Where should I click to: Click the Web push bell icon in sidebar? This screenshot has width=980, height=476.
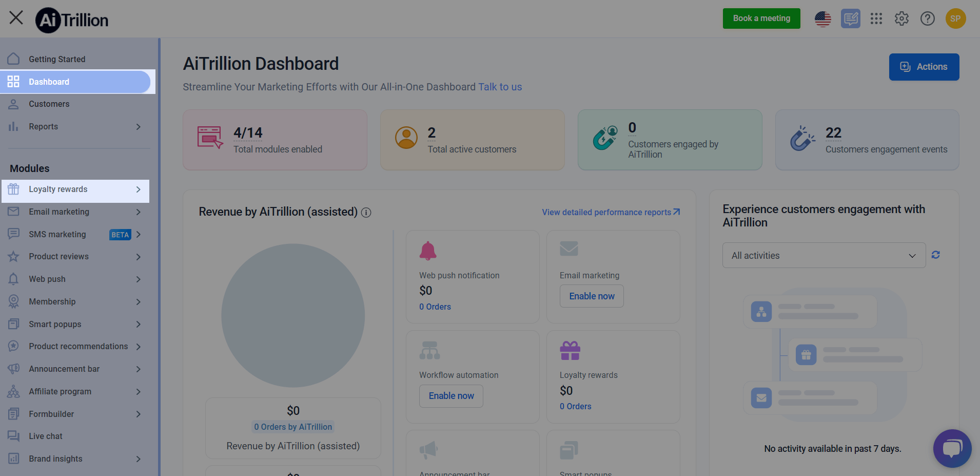(14, 279)
